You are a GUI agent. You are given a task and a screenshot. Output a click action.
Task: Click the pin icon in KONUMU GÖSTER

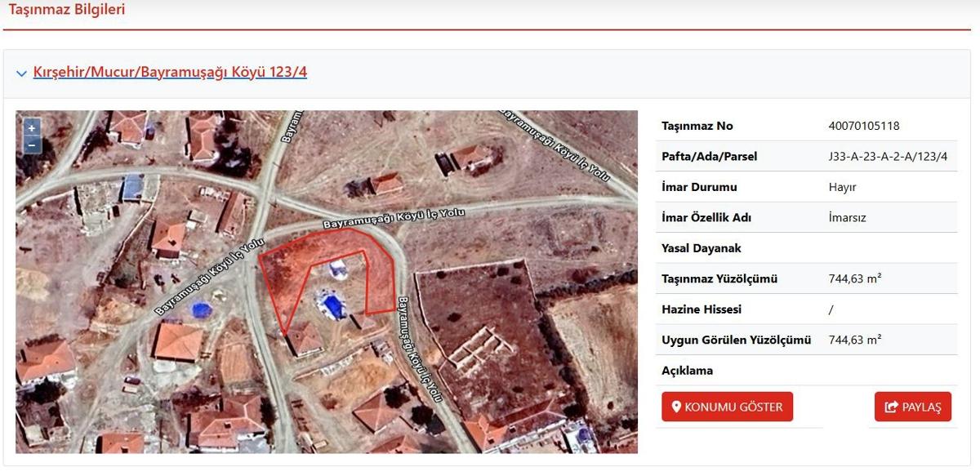click(x=676, y=407)
